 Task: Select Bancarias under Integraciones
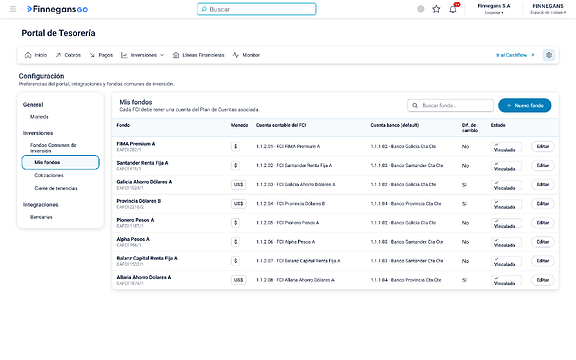[41, 217]
